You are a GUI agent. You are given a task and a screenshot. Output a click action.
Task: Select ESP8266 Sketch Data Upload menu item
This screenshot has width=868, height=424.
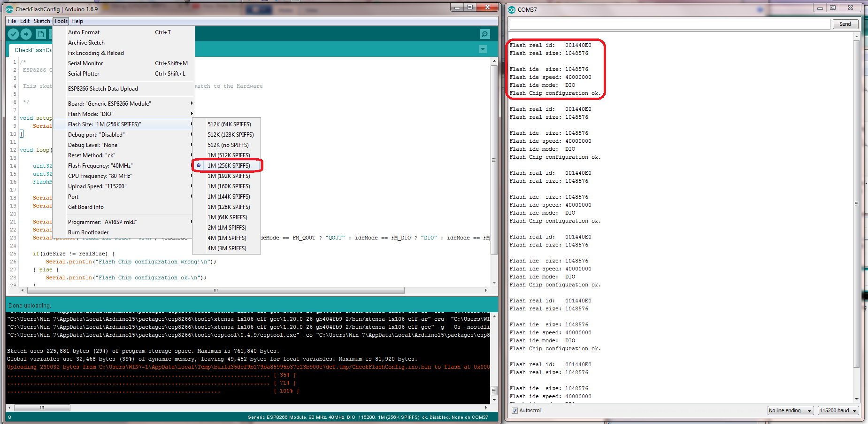click(x=103, y=89)
